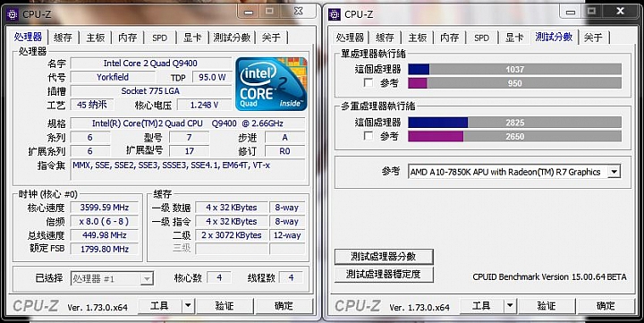
Task: Open the SPD tab in right window
Action: tap(481, 38)
